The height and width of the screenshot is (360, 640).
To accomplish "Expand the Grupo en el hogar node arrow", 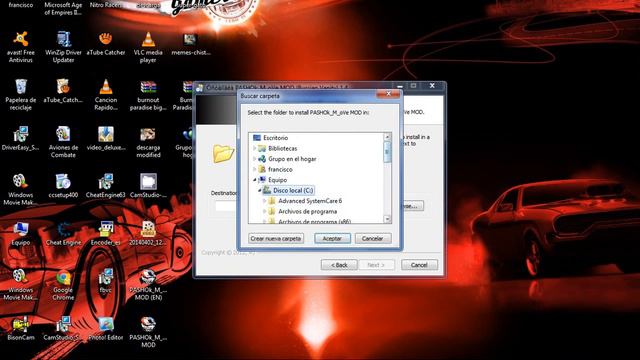I will [x=255, y=159].
